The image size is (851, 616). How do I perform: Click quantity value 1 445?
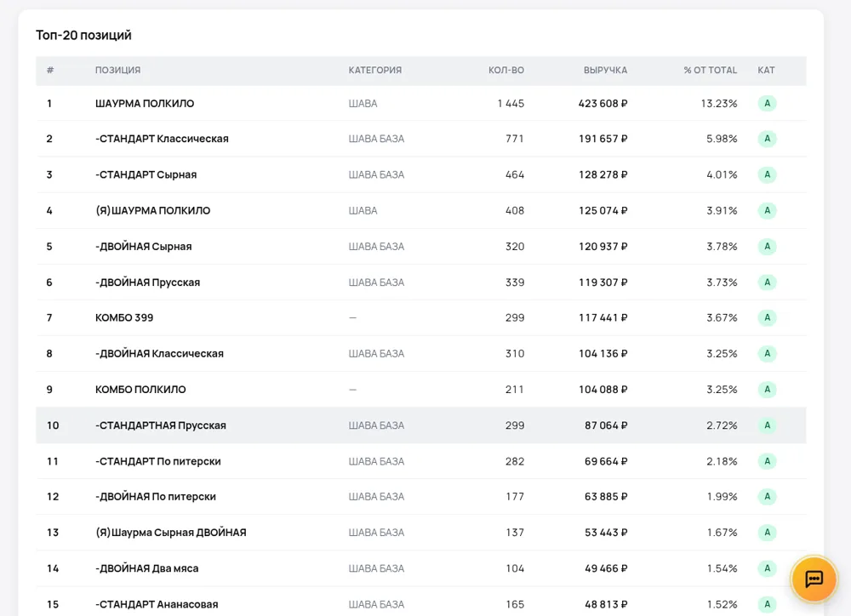point(511,103)
